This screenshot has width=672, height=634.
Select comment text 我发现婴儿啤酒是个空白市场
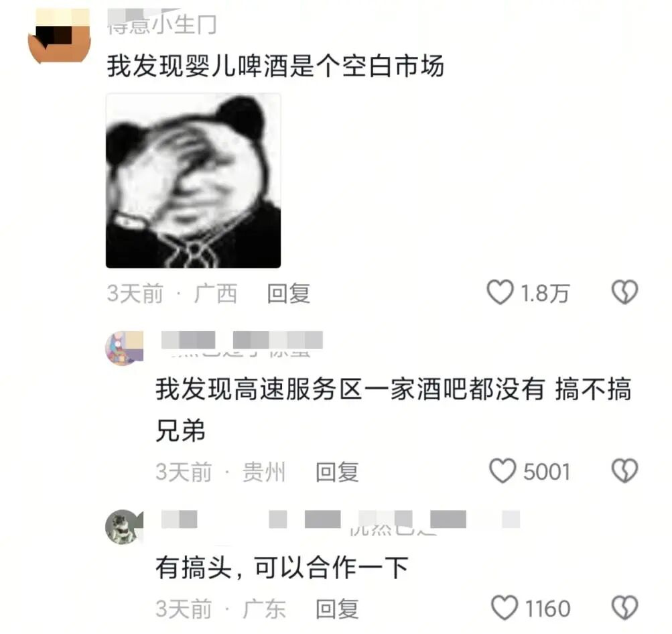[275, 66]
